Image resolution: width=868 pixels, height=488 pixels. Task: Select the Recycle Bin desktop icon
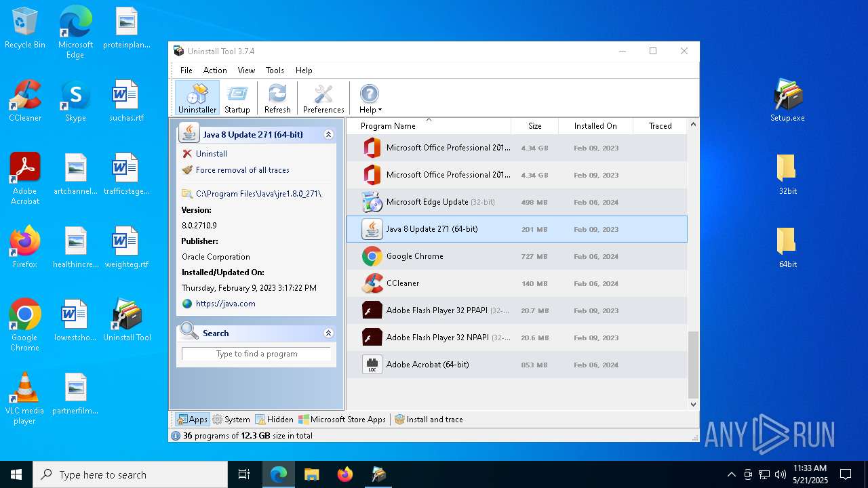(25, 28)
